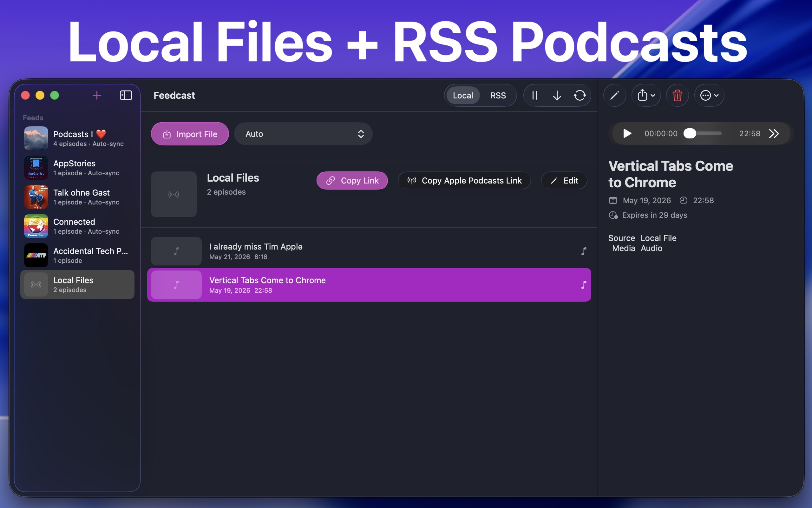Click the antenna icon on Apple Podcasts button
812x508 pixels.
point(412,180)
